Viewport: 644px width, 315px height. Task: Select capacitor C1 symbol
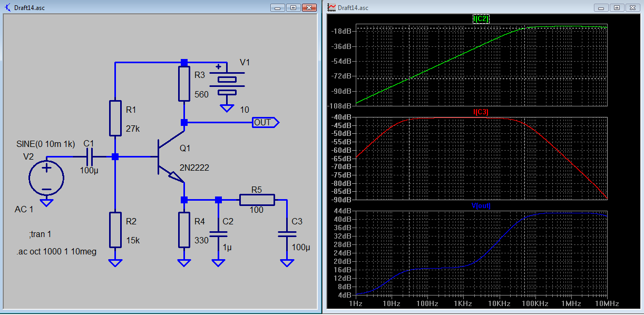pyautogui.click(x=89, y=156)
